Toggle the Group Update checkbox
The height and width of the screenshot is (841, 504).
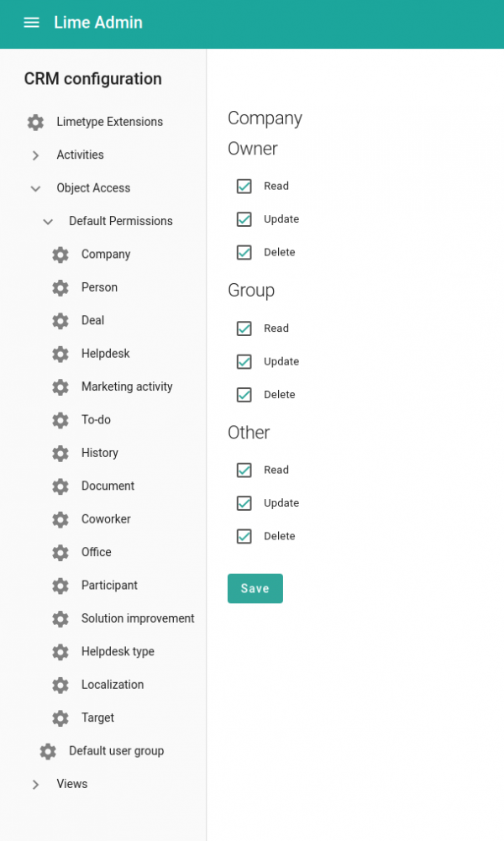244,362
